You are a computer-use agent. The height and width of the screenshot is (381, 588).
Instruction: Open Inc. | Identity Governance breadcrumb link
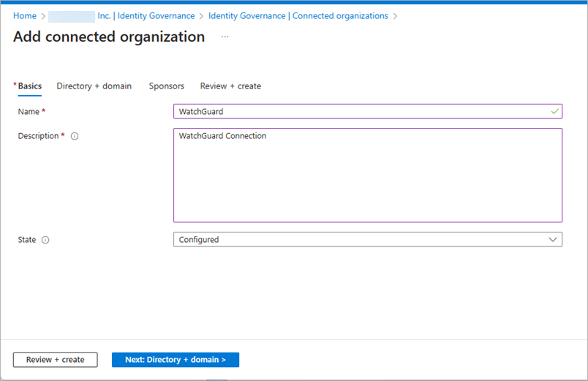(x=146, y=16)
